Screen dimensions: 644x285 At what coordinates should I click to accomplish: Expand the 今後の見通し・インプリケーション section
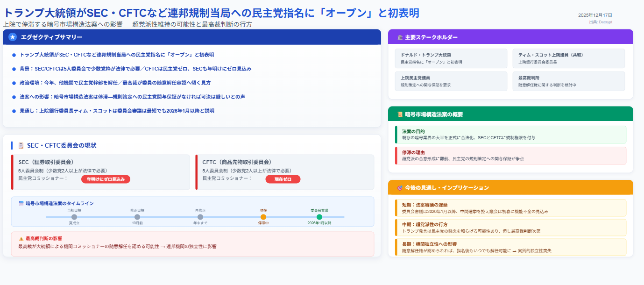511,187
